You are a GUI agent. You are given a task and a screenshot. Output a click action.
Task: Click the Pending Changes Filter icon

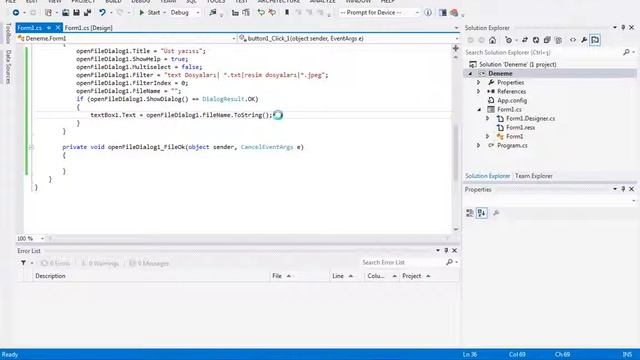coord(509,40)
